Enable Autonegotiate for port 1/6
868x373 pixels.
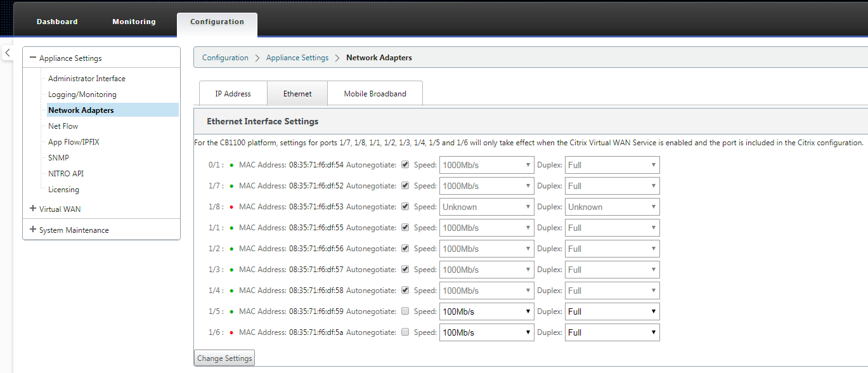coord(405,332)
